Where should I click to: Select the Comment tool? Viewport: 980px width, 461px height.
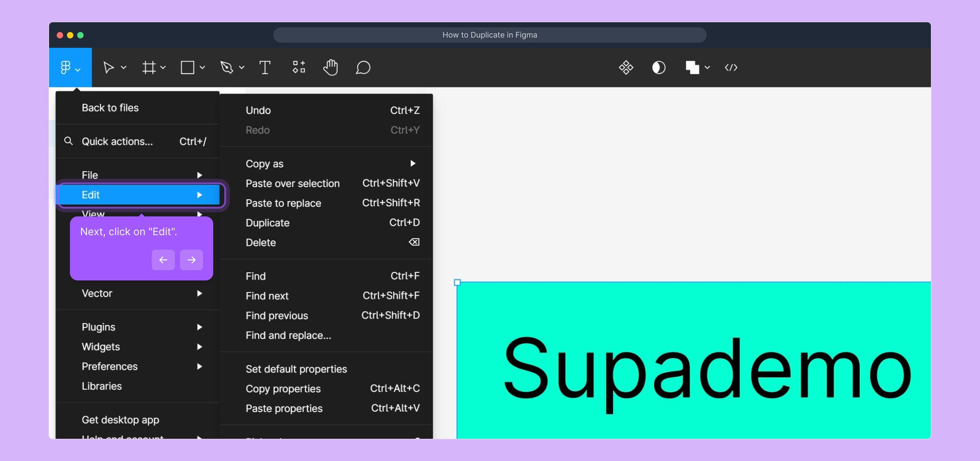pyautogui.click(x=363, y=67)
